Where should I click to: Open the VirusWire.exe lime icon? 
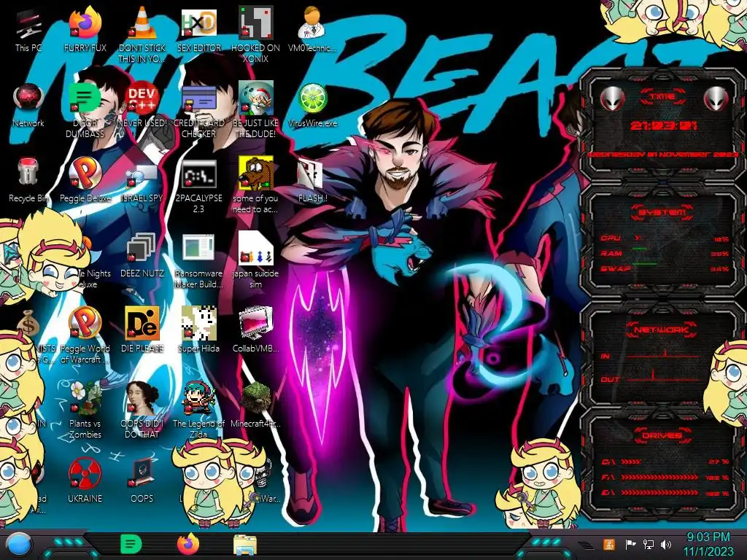(312, 105)
